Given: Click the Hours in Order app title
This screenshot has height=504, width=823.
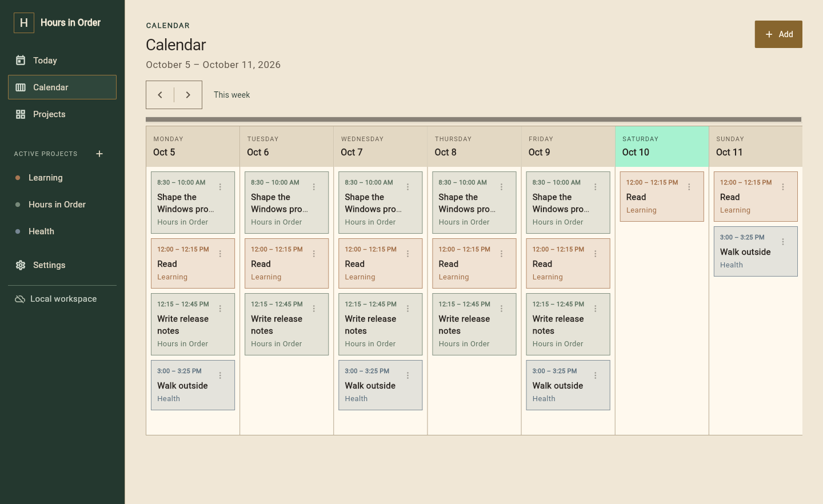Looking at the screenshot, I should [70, 23].
